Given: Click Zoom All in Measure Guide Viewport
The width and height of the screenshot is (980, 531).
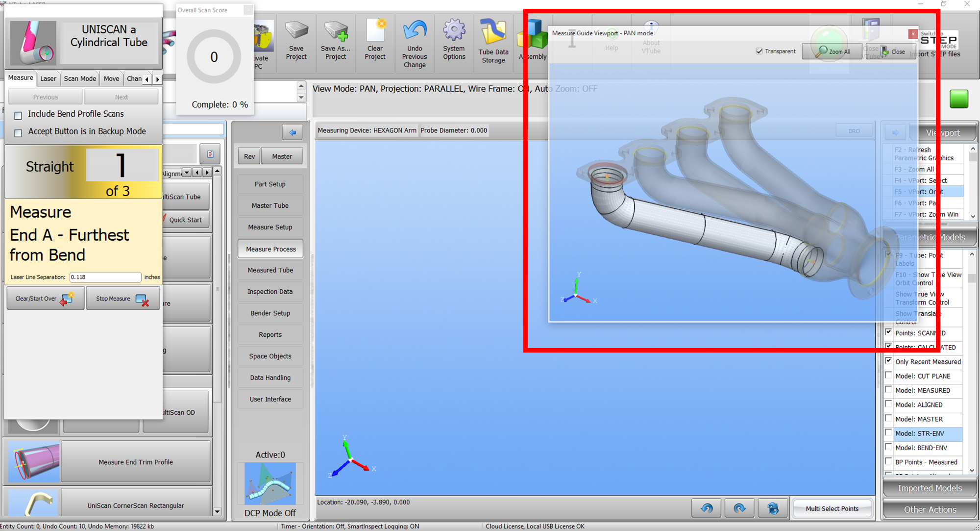Looking at the screenshot, I should [x=833, y=51].
